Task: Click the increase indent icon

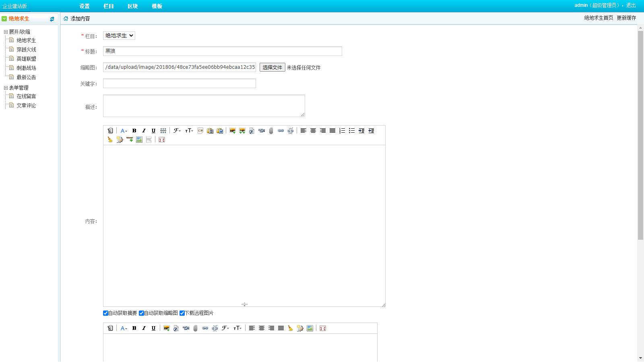Action: (361, 131)
